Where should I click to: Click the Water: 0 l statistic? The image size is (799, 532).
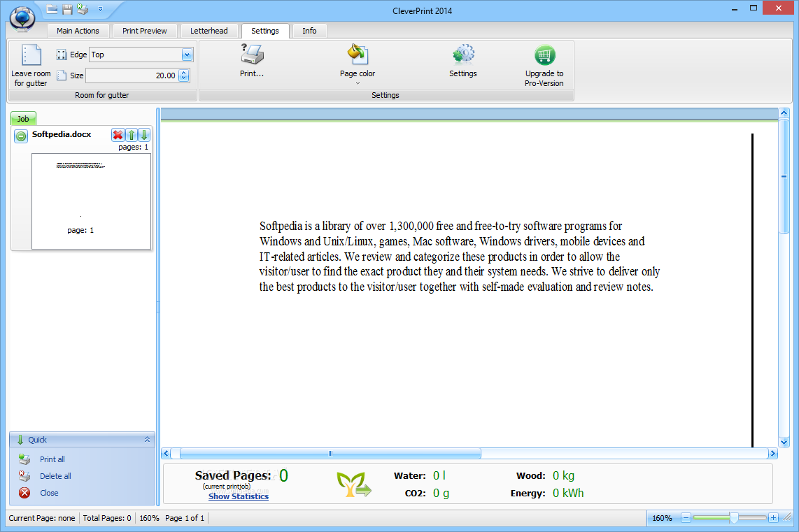pyautogui.click(x=419, y=475)
